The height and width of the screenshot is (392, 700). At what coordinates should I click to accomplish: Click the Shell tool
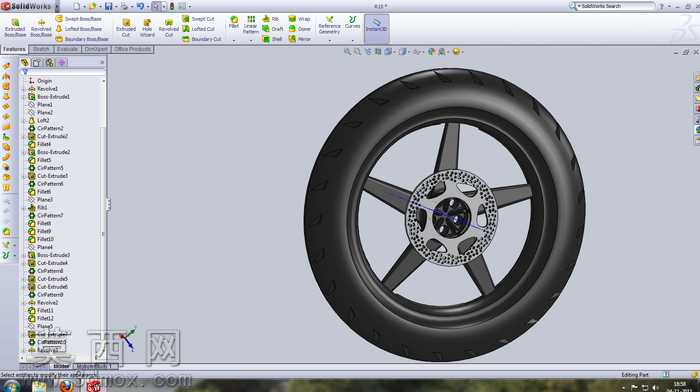point(272,39)
